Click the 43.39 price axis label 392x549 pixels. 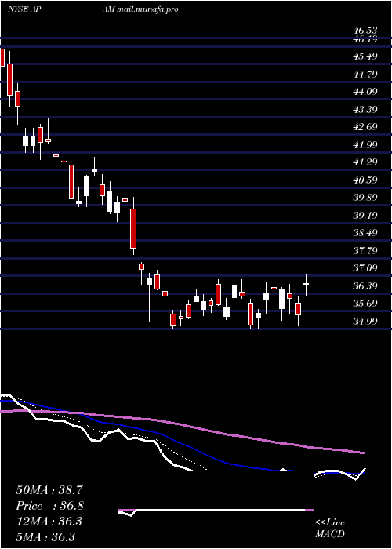[x=365, y=109]
